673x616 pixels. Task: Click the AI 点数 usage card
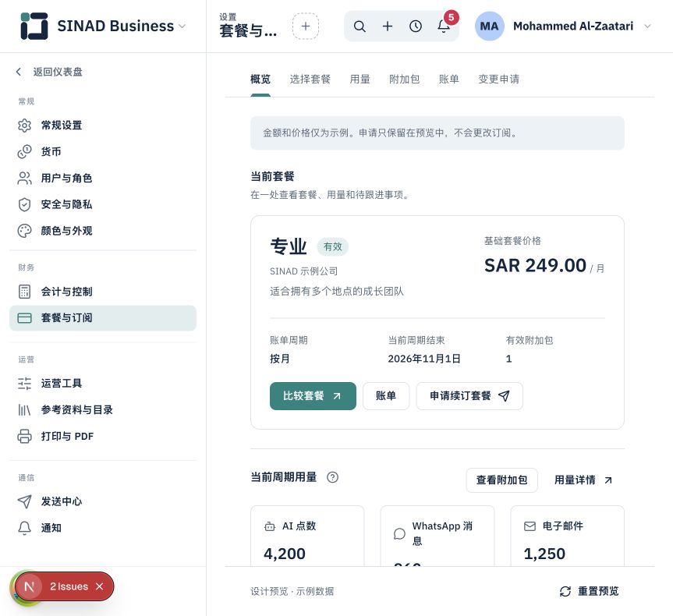click(307, 536)
